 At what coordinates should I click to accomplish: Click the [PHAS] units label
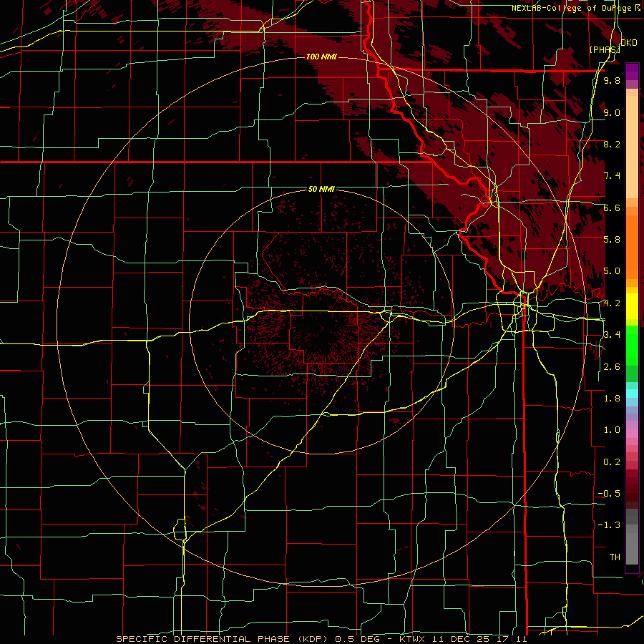click(x=605, y=49)
